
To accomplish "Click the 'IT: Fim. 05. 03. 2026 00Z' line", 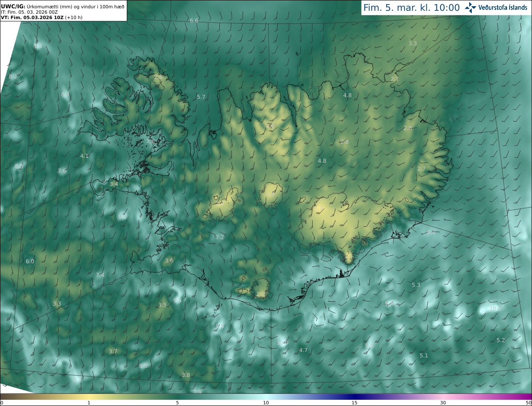I will tap(29, 12).
